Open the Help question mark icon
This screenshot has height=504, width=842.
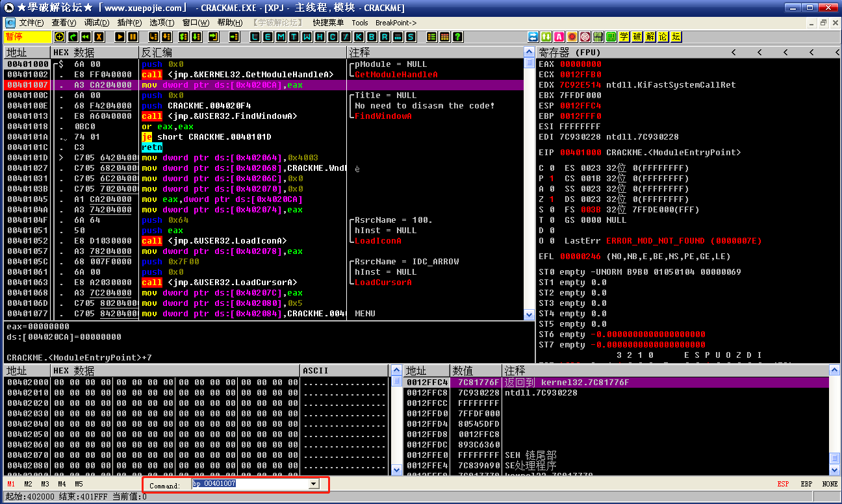(458, 37)
